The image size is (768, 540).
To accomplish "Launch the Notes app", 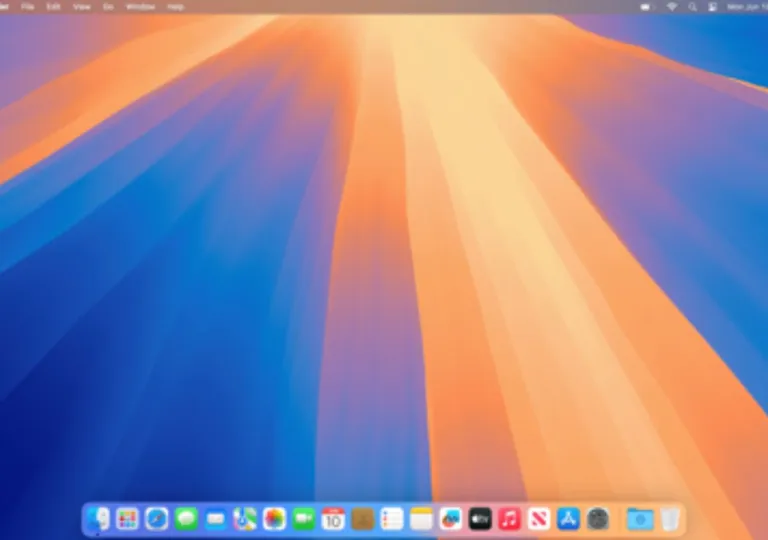I will point(421,518).
